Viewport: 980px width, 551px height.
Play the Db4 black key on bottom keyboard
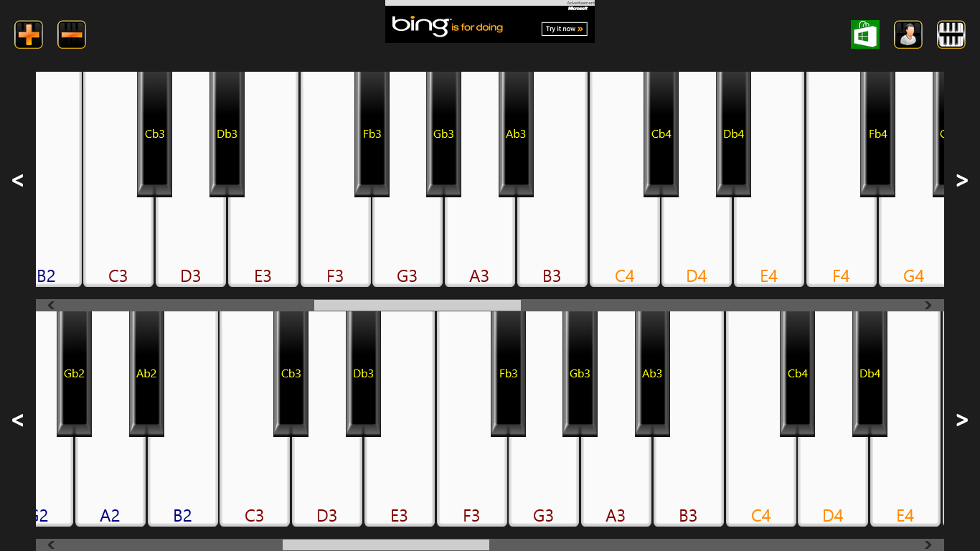(x=870, y=373)
